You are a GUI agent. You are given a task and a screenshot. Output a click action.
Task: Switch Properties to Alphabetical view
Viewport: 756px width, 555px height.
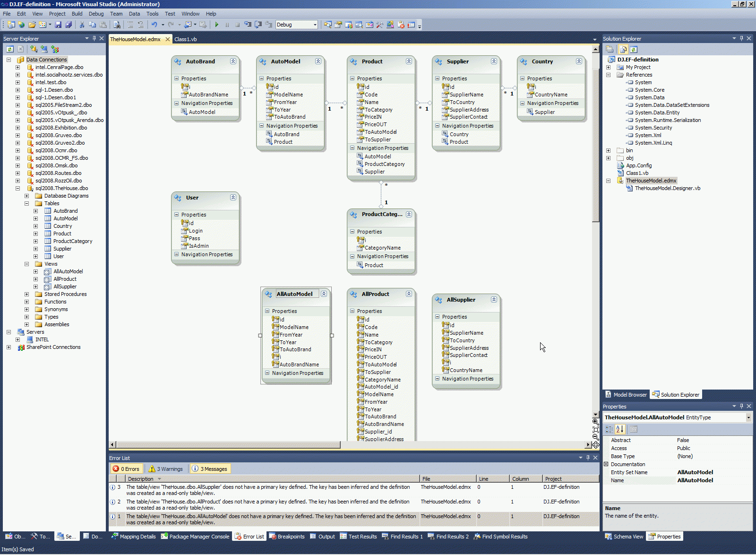click(x=620, y=429)
